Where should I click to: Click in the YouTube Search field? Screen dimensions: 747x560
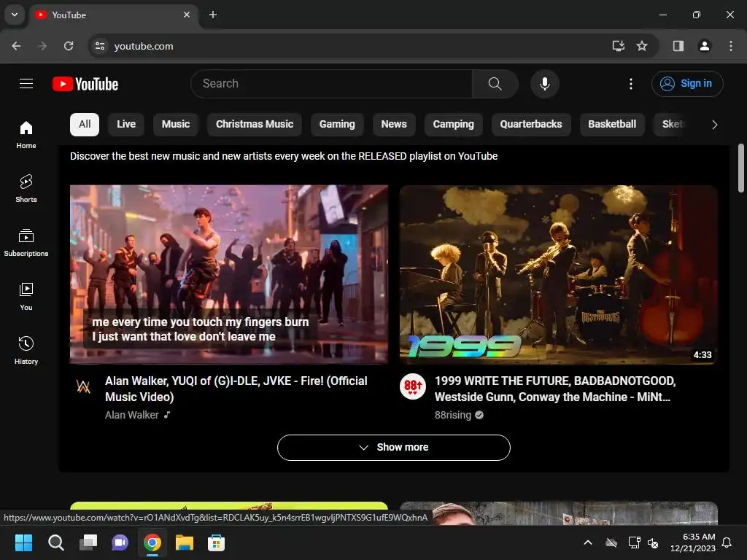coord(331,84)
